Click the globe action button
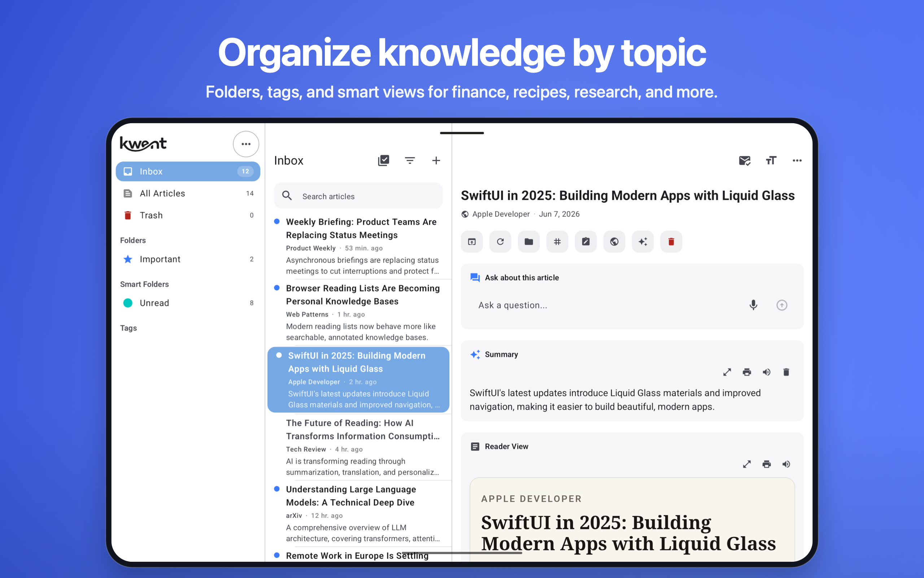 614,242
